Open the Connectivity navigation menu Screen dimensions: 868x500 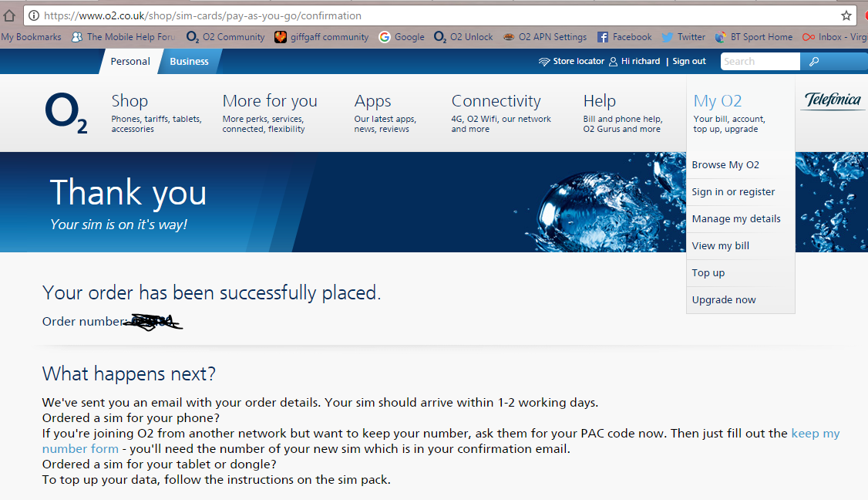[496, 101]
